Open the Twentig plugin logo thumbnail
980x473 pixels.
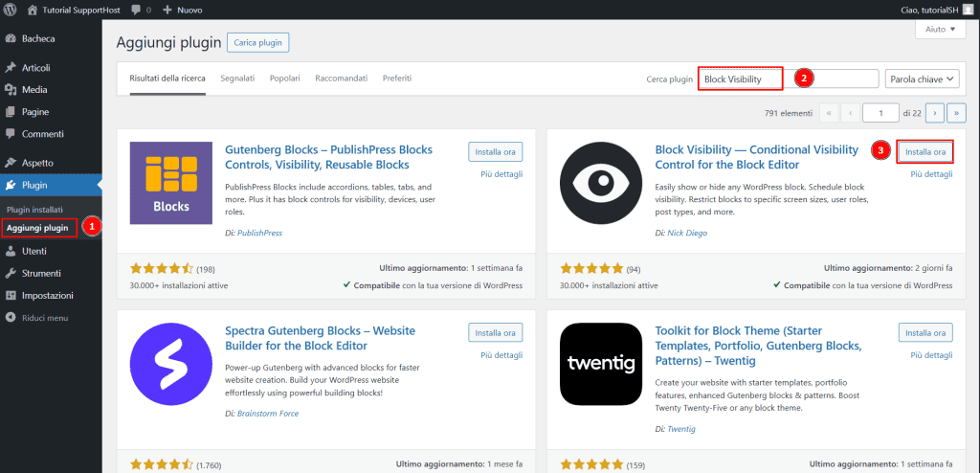click(601, 364)
